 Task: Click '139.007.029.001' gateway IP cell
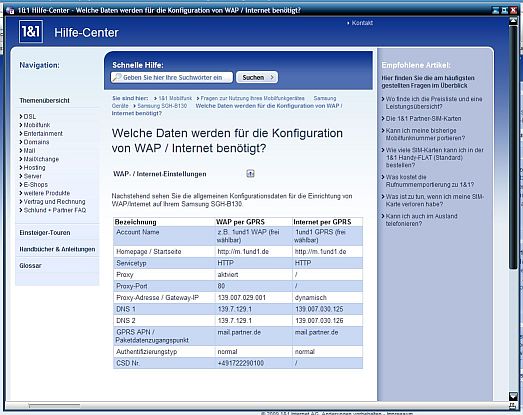click(242, 298)
